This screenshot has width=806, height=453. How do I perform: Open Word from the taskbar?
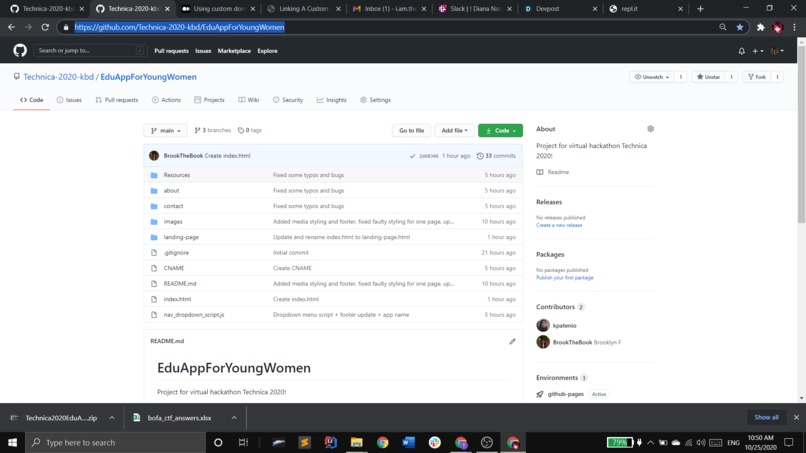click(x=409, y=442)
